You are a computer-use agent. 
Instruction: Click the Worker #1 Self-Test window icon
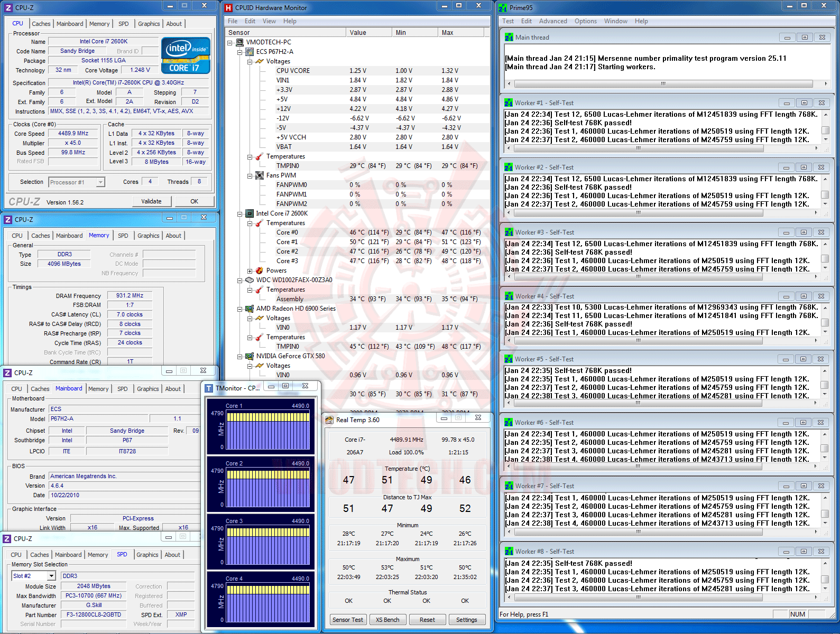point(509,103)
